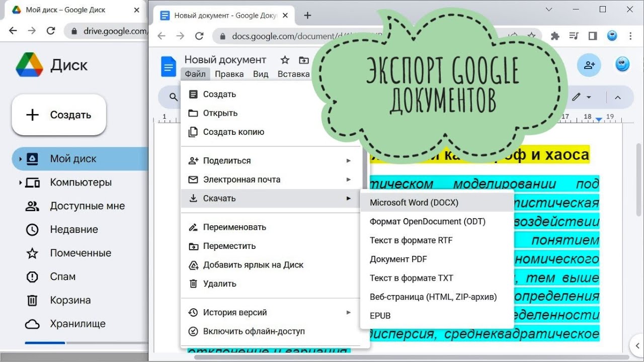The image size is (644, 362).
Task: Open Помеченные in the Drive sidebar
Action: (80, 253)
